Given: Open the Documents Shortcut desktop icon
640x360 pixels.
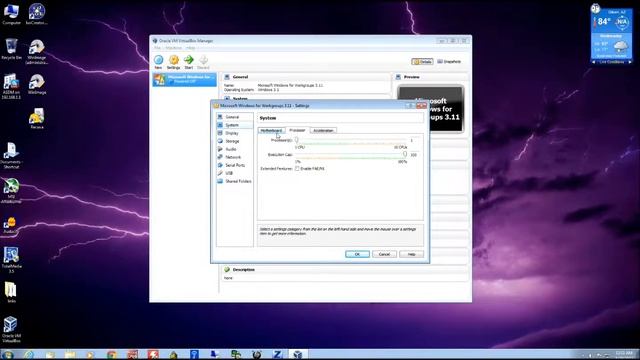Looking at the screenshot, I should [x=11, y=156].
